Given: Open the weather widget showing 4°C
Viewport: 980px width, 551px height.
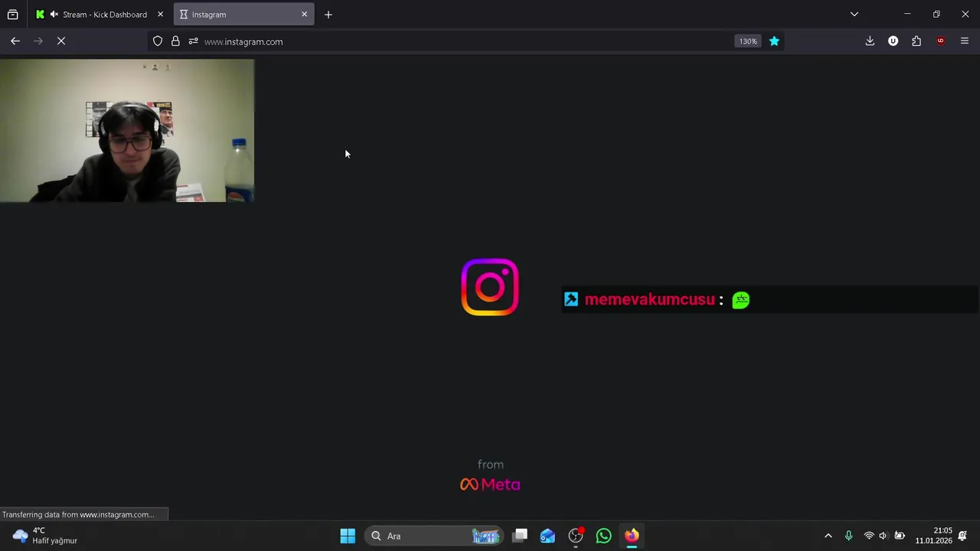Looking at the screenshot, I should point(44,536).
